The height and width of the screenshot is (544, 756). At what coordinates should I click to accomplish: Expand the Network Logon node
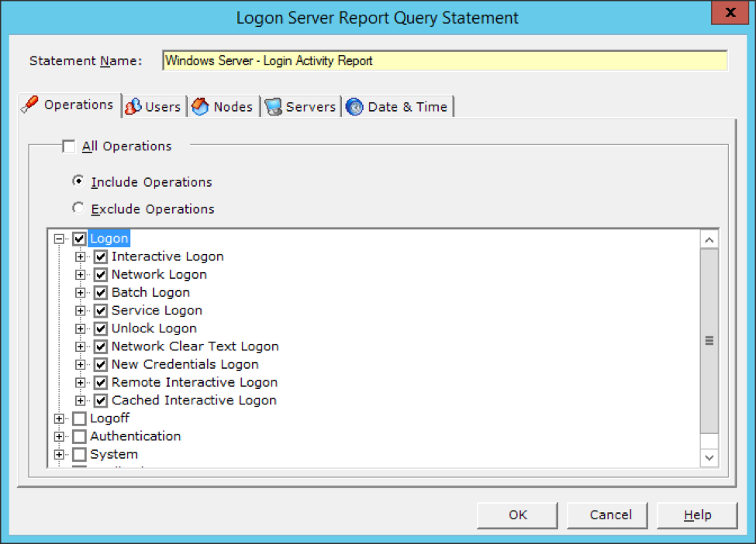pos(81,274)
